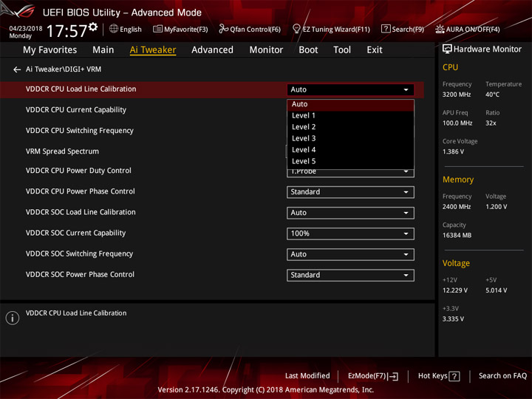Click the 17:57 clock display
This screenshot has width=532, height=399.
66,31
